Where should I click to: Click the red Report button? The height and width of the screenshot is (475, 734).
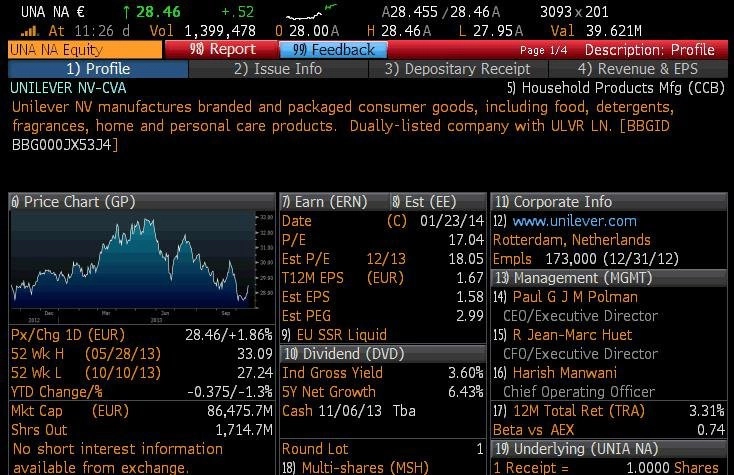[x=222, y=50]
